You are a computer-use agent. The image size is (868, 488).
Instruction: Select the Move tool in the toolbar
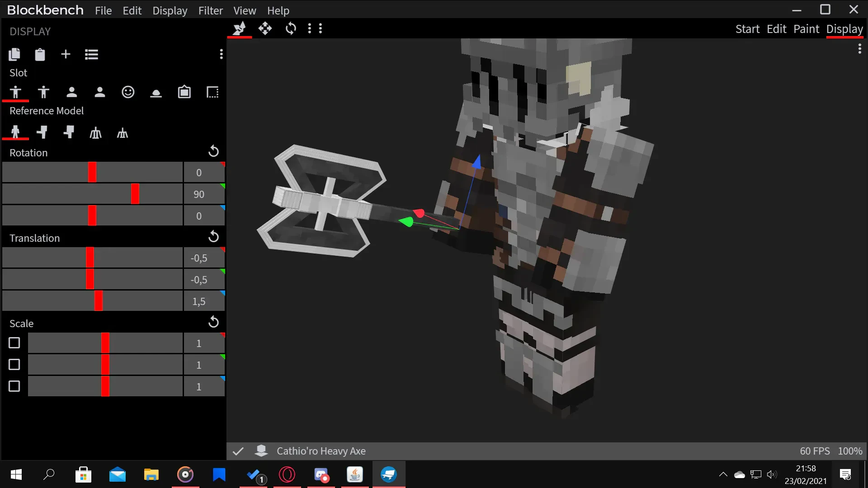click(265, 28)
